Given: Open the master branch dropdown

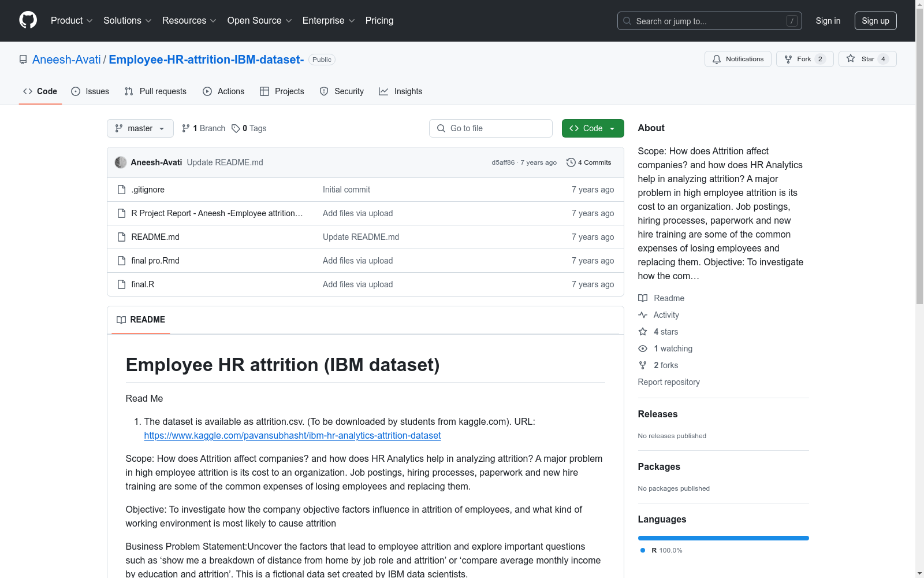Looking at the screenshot, I should (140, 128).
